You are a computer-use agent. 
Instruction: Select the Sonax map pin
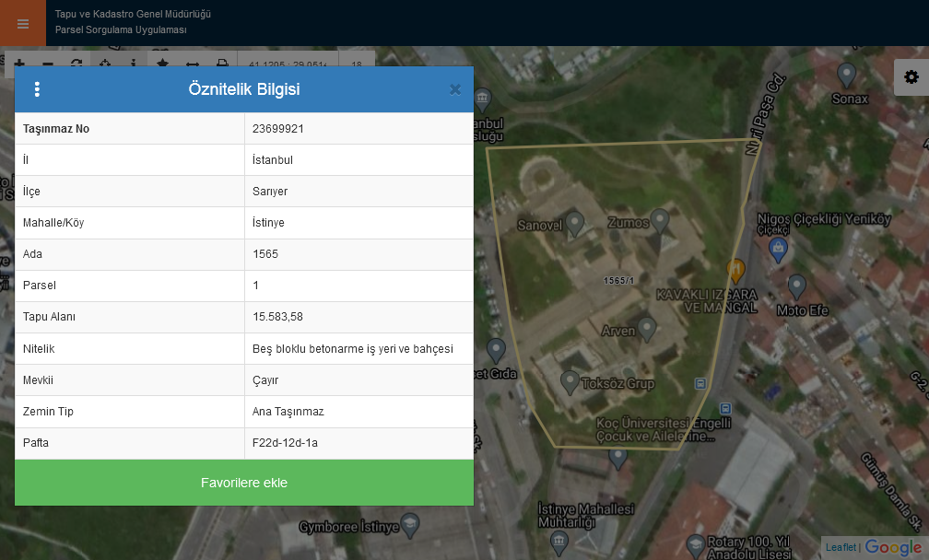click(x=846, y=75)
